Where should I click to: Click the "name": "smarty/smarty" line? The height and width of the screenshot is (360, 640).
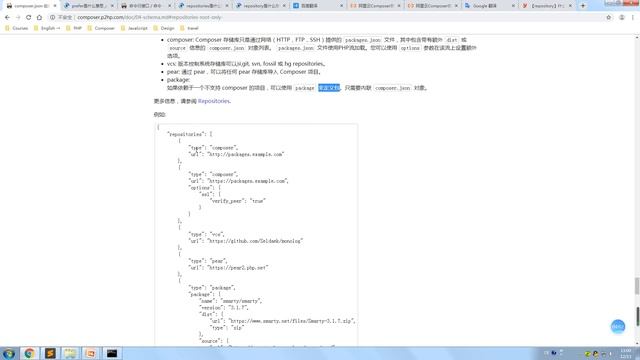click(x=231, y=301)
